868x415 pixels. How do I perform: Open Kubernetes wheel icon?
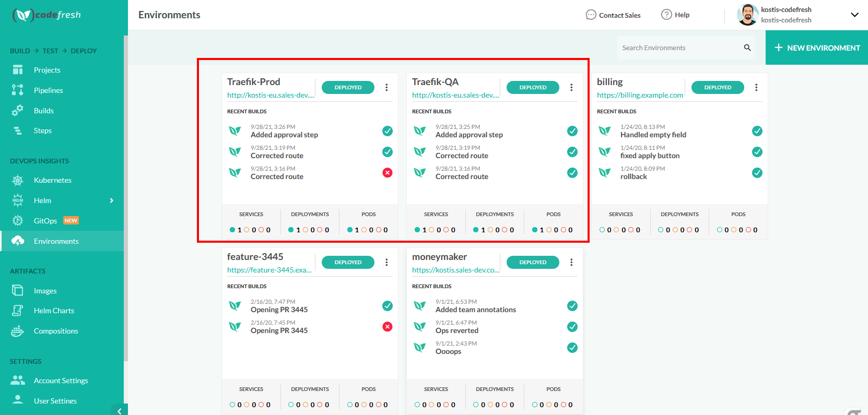[18, 180]
